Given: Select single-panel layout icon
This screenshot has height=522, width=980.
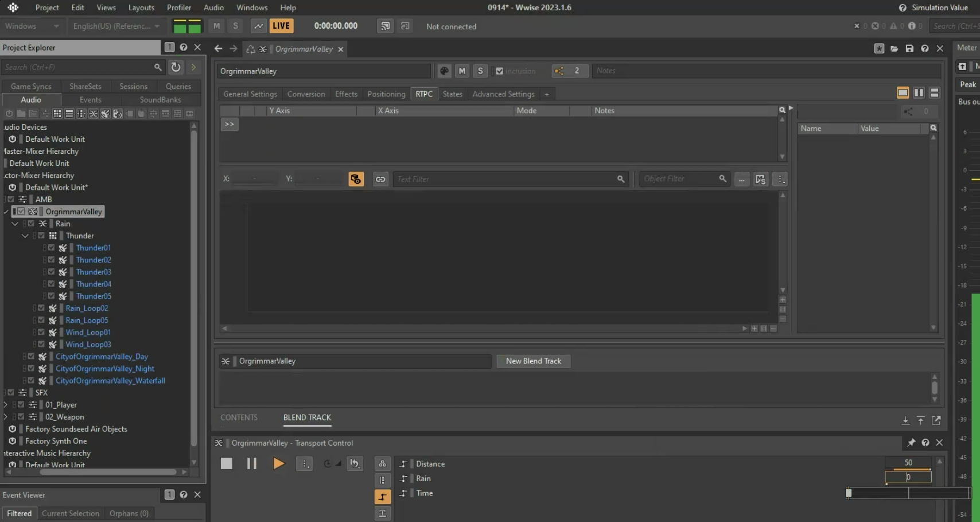Looking at the screenshot, I should 903,92.
